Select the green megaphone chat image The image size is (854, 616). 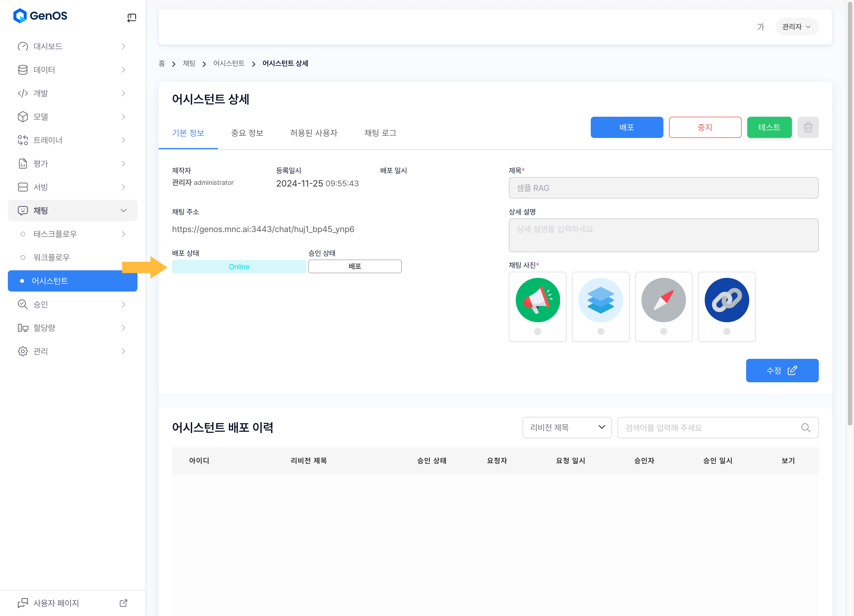tap(537, 300)
